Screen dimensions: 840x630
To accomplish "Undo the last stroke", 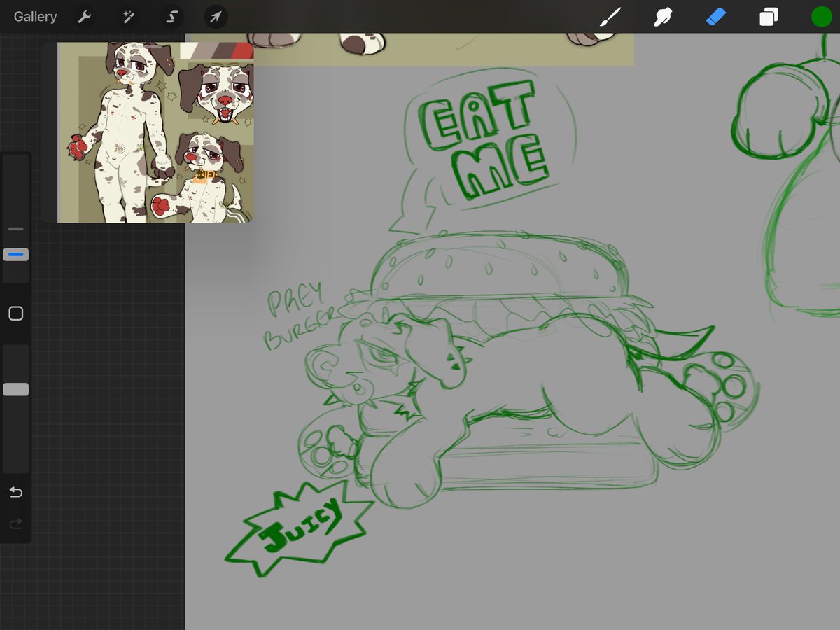I will coord(15,492).
